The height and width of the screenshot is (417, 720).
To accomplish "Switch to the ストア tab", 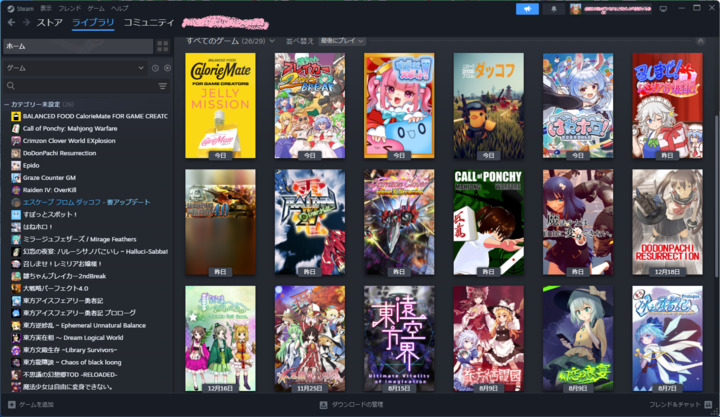I will [50, 23].
